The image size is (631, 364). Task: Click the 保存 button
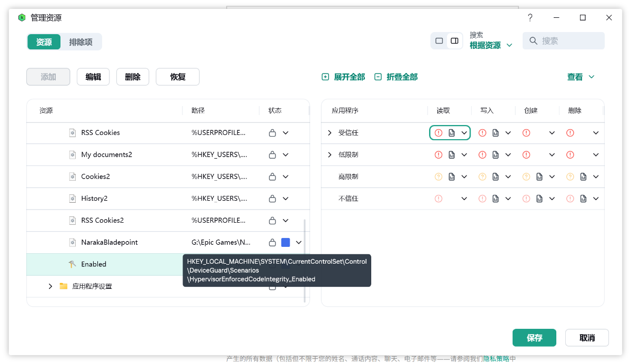tap(534, 338)
